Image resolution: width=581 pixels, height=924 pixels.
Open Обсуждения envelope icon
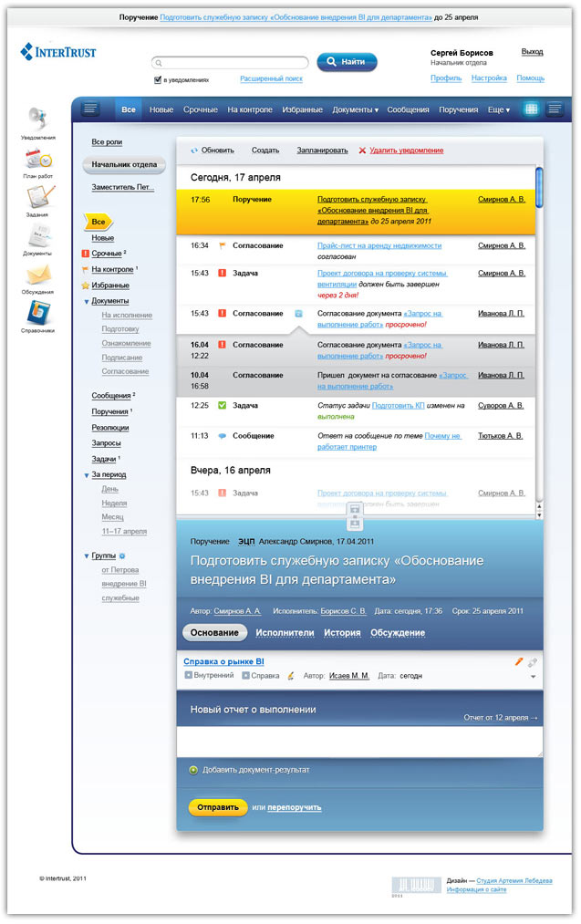coord(37,274)
